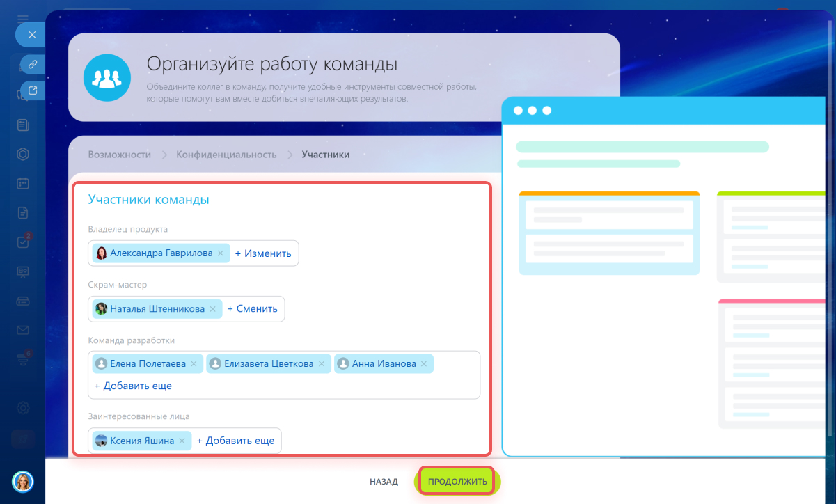Remove Ксения Яшина from stakeholders
Screen dimensions: 836x504
pyautogui.click(x=182, y=441)
